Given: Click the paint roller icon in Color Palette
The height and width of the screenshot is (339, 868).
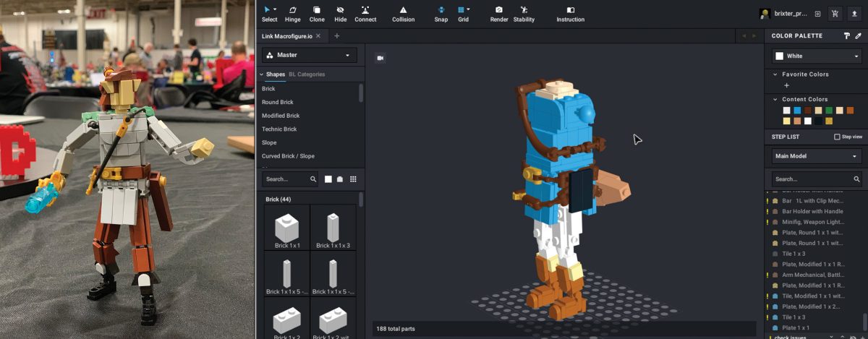Looking at the screenshot, I should coord(847,35).
